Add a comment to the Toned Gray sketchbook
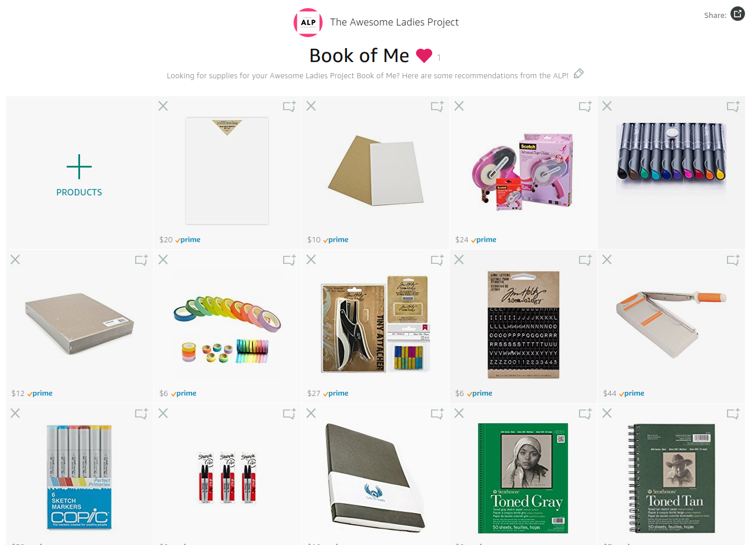The width and height of the screenshot is (756, 545). [x=585, y=413]
